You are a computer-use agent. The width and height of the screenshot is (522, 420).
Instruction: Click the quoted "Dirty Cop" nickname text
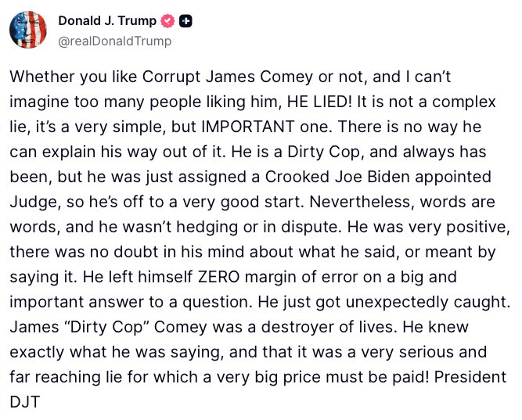pyautogui.click(x=105, y=328)
